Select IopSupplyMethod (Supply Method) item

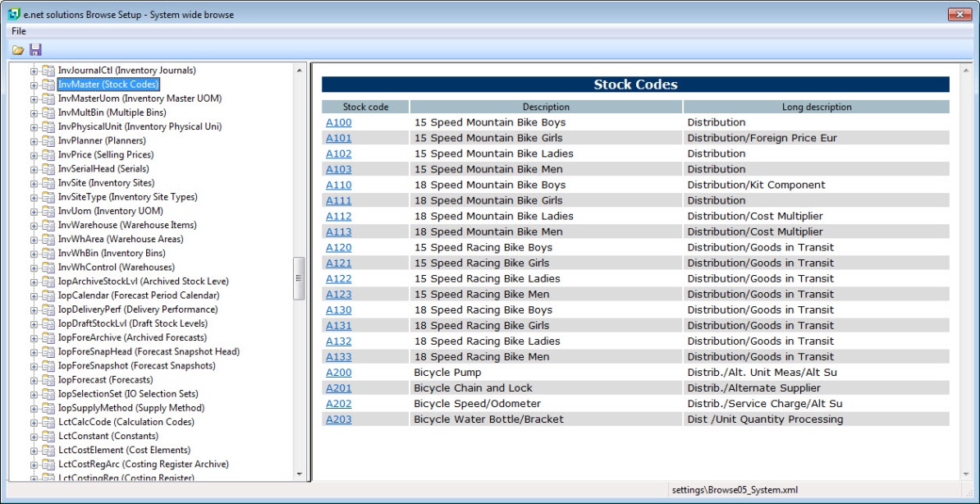coord(131,408)
